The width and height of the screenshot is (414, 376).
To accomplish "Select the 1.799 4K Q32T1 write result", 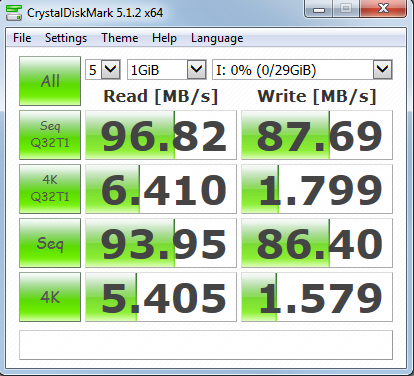I will (x=317, y=189).
